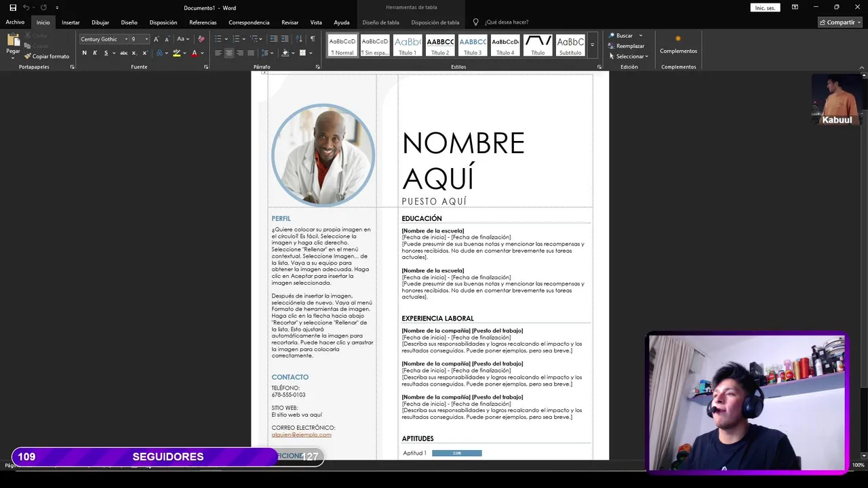The width and height of the screenshot is (868, 488).
Task: Open the alguien@ejemplo.com email link
Action: [x=301, y=434]
